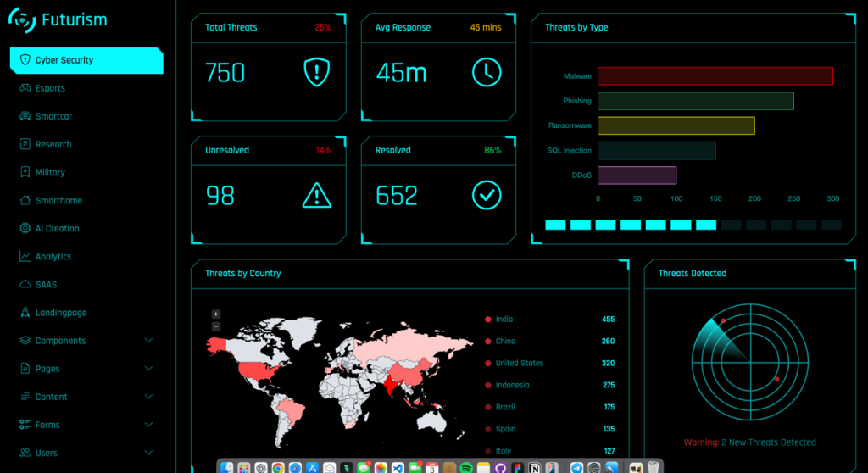Screen dimensions: 868x473
Task: Click the house icon beside Smarthome
Action: [25, 200]
